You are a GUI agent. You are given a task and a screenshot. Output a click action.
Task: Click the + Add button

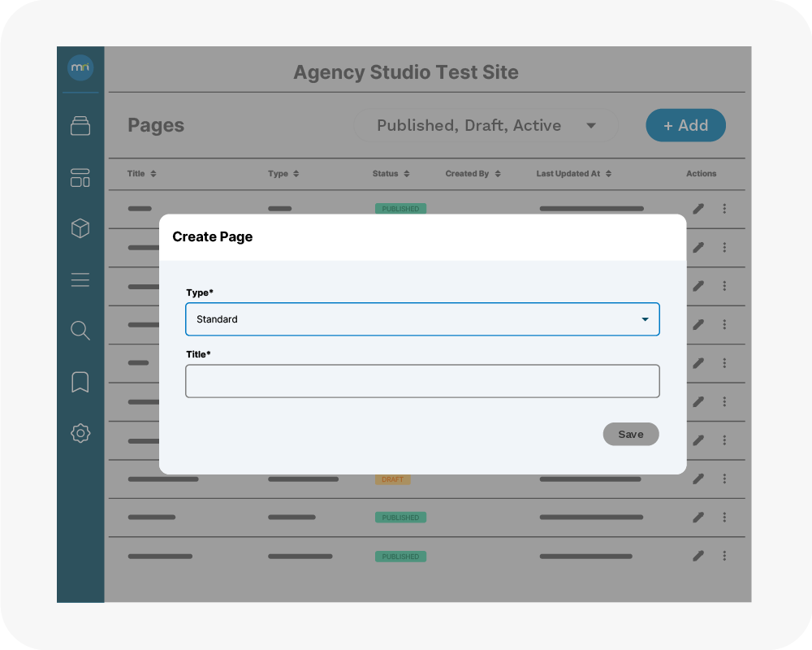click(x=685, y=126)
